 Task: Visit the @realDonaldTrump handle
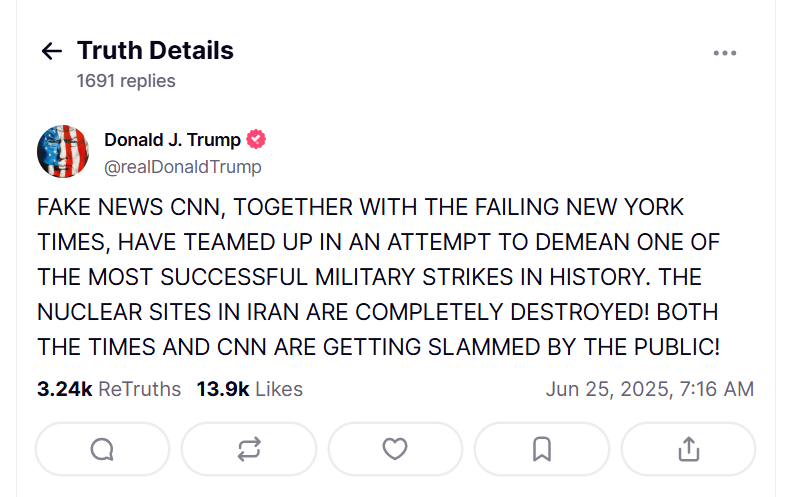[182, 167]
